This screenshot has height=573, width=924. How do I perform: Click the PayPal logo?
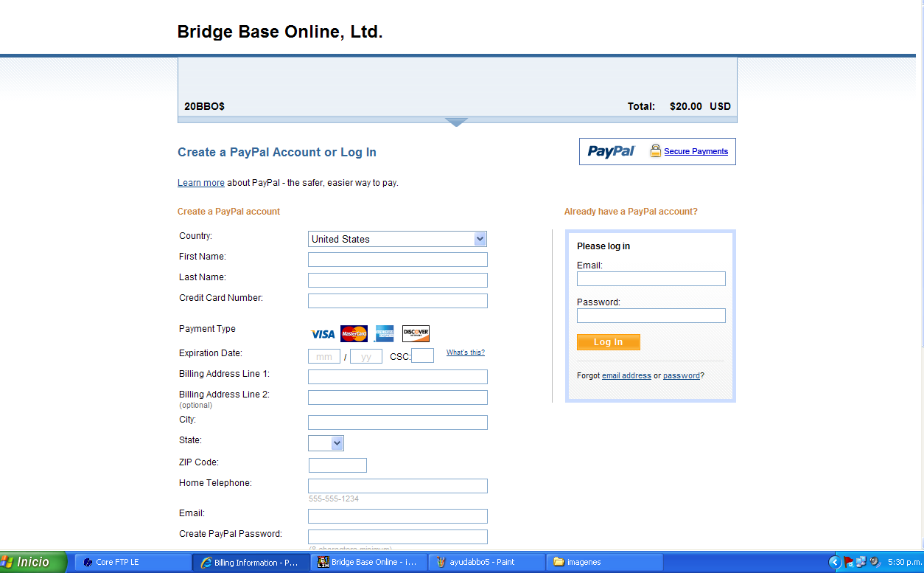pos(611,151)
